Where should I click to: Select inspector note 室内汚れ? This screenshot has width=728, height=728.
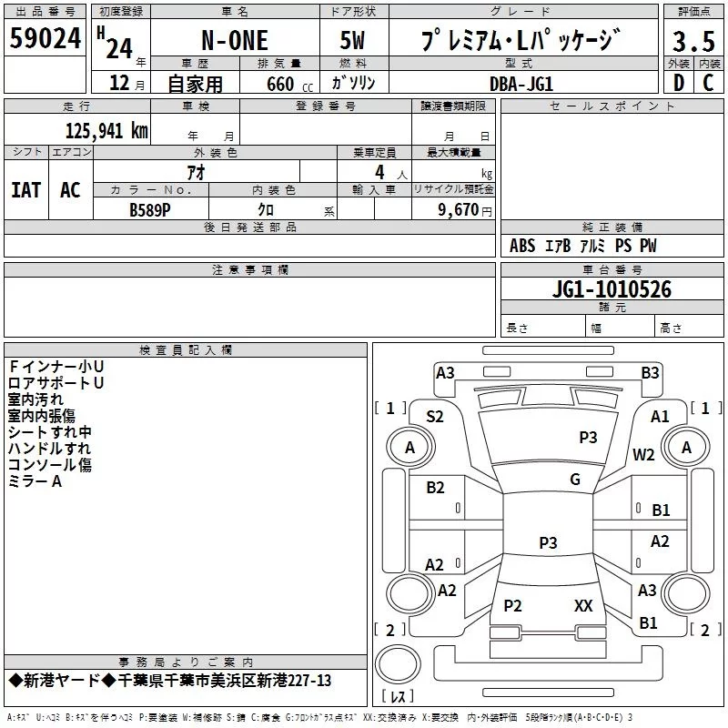35,399
